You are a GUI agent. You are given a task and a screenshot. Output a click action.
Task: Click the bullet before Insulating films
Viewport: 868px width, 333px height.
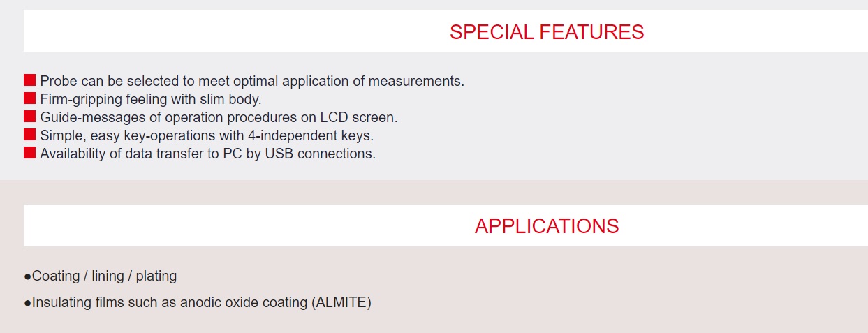[28, 303]
